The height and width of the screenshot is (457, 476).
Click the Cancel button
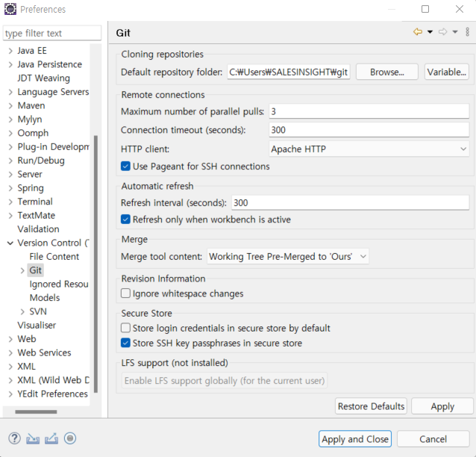pos(433,439)
